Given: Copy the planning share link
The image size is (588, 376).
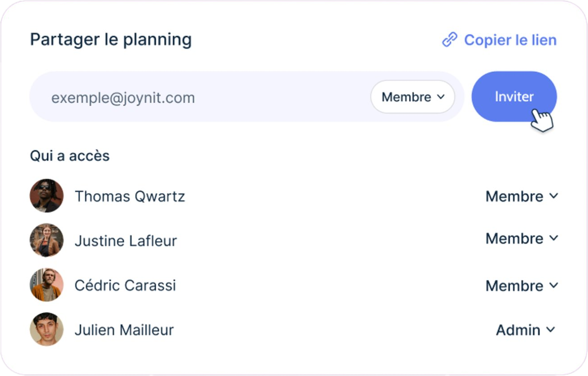Looking at the screenshot, I should click(x=510, y=40).
